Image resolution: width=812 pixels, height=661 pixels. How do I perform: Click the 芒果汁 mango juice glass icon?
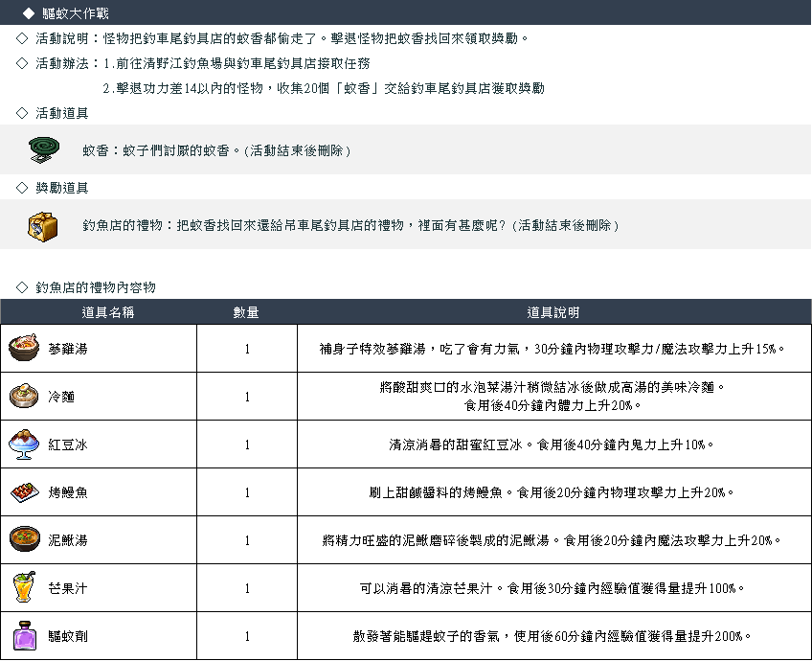pos(24,588)
